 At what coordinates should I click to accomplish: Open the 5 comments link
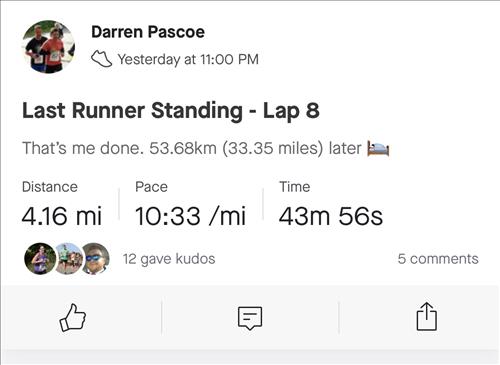tap(438, 259)
